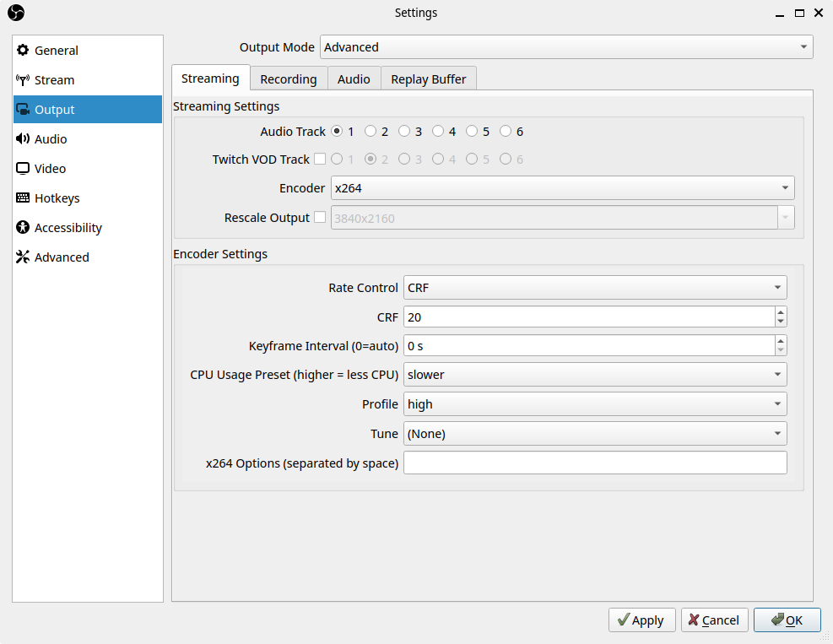Open the Encoder dropdown
Screen dimensions: 833x644
point(562,187)
